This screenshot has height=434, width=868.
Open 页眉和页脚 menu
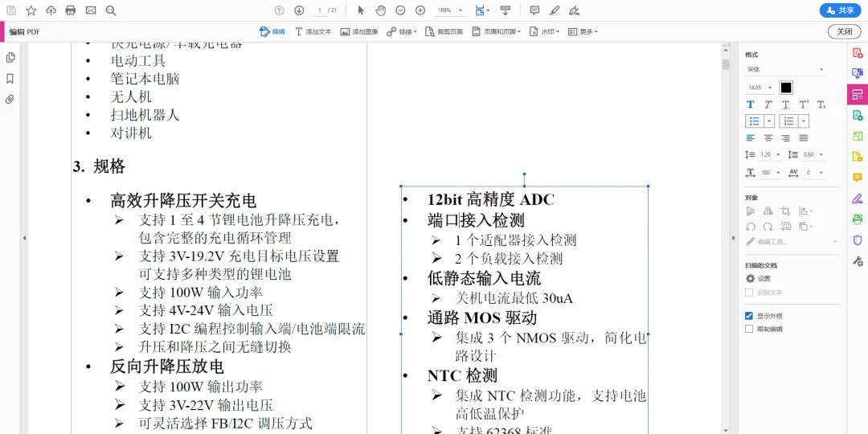[497, 31]
